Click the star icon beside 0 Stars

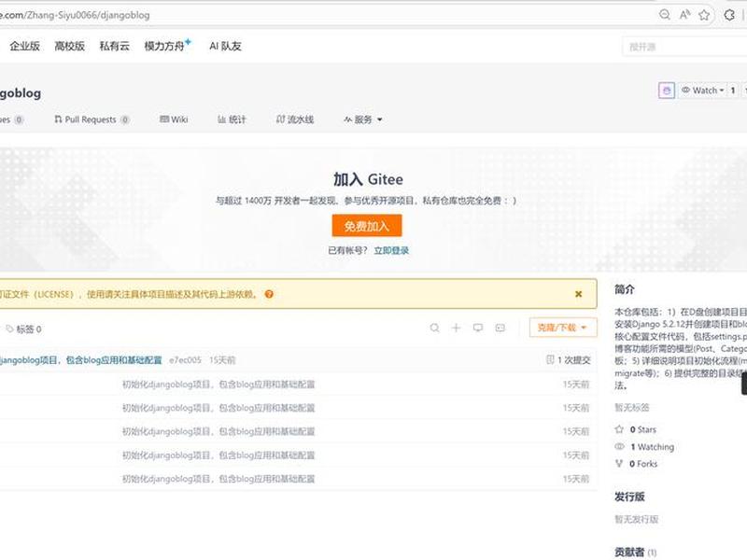pos(619,429)
